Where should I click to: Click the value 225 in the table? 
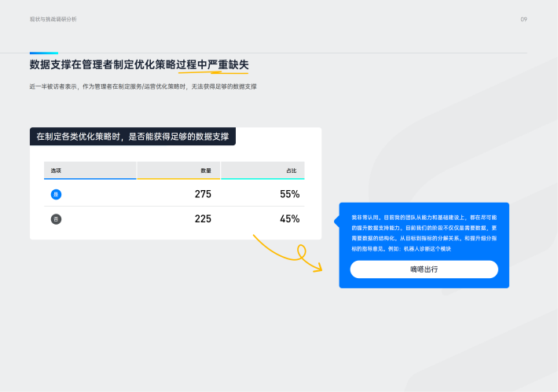pyautogui.click(x=203, y=219)
